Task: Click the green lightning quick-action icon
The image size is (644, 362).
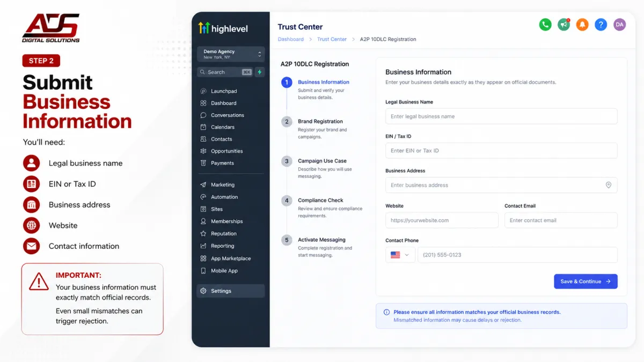Action: [x=260, y=72]
